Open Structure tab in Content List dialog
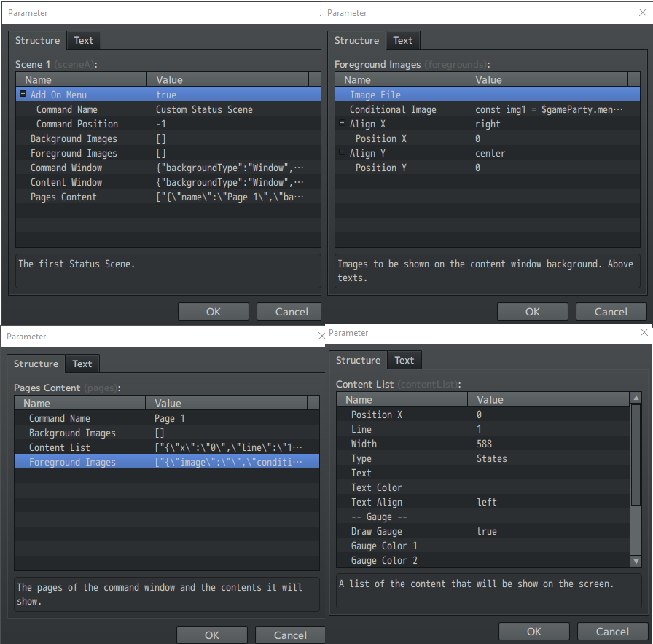The width and height of the screenshot is (653, 644). tap(358, 360)
